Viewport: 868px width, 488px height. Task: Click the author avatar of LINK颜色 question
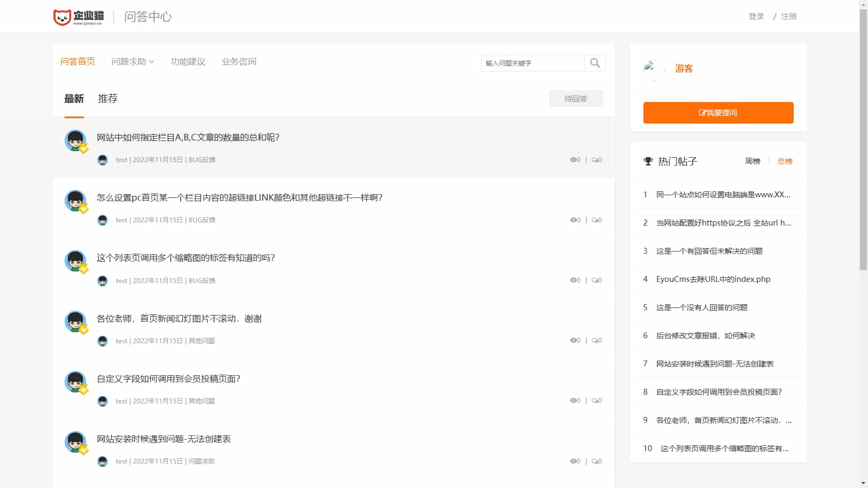pyautogui.click(x=75, y=201)
